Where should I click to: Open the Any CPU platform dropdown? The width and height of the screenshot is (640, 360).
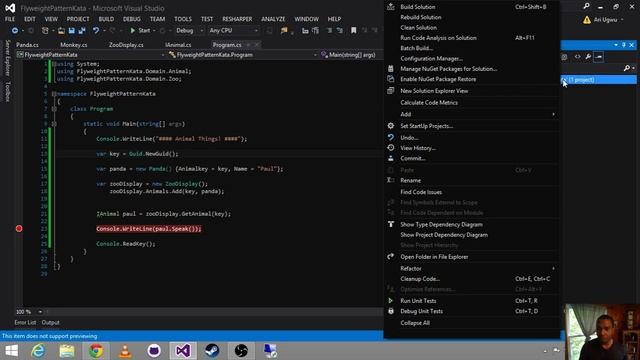click(233, 31)
